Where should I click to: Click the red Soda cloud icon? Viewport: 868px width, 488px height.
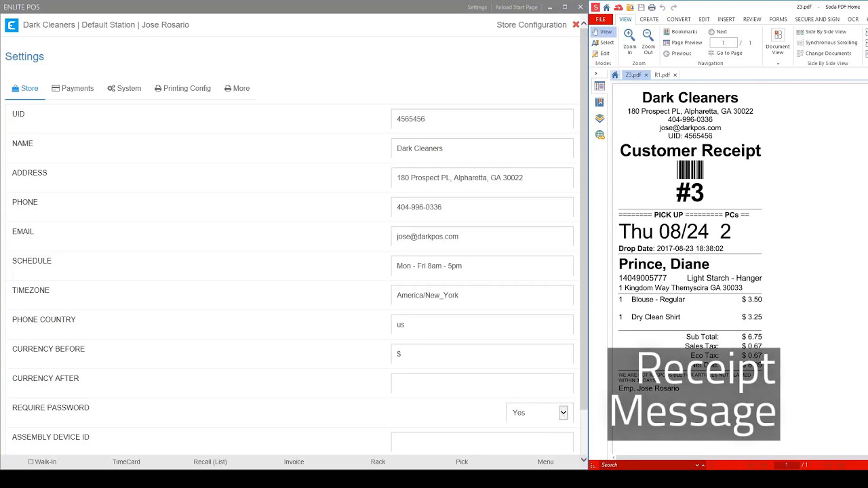point(618,7)
